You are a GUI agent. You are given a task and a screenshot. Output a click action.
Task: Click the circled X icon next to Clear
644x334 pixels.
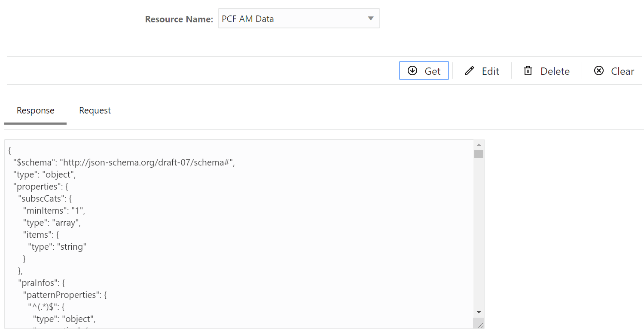pyautogui.click(x=598, y=70)
